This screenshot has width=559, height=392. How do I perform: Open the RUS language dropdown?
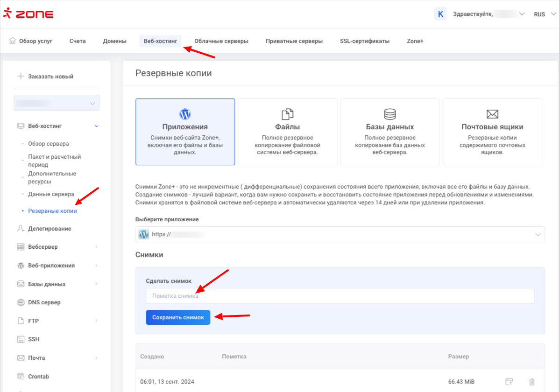point(543,14)
